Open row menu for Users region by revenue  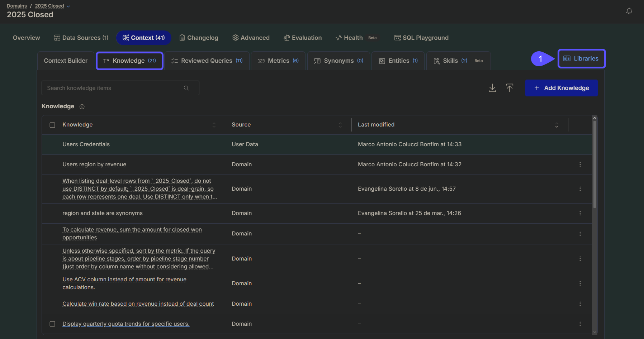coord(580,164)
